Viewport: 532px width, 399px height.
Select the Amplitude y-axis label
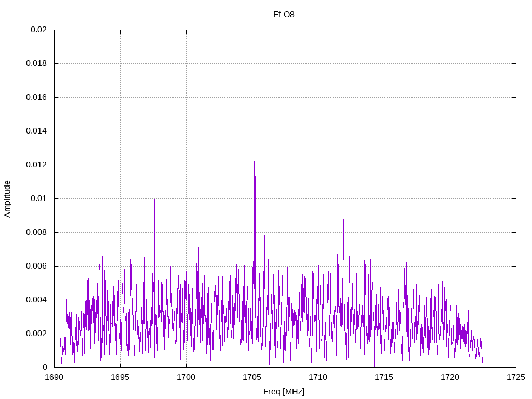(x=7, y=199)
